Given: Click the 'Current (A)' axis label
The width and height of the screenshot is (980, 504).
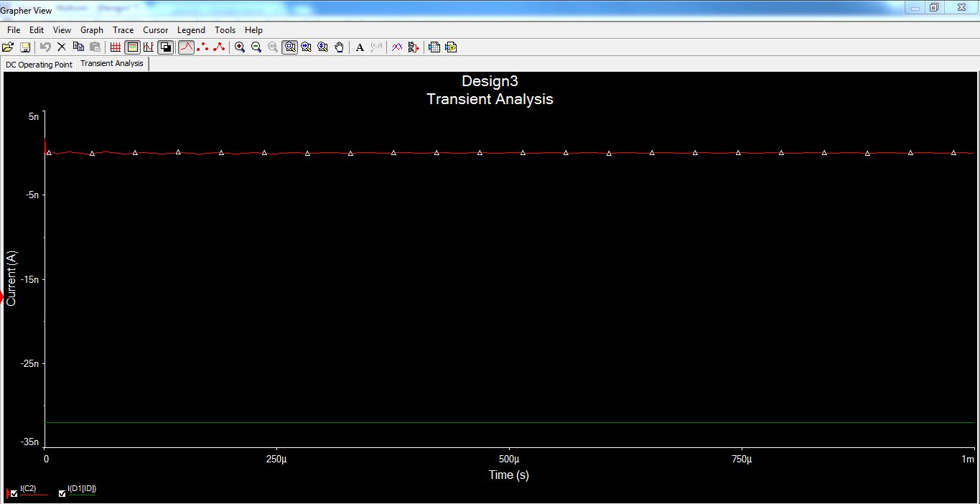Looking at the screenshot, I should [x=11, y=279].
